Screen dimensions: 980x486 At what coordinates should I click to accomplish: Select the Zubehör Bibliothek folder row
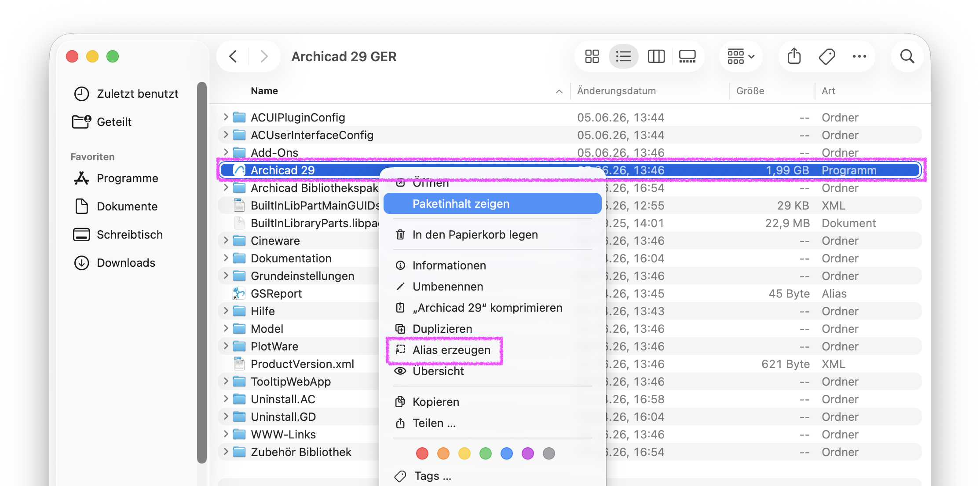[570, 452]
